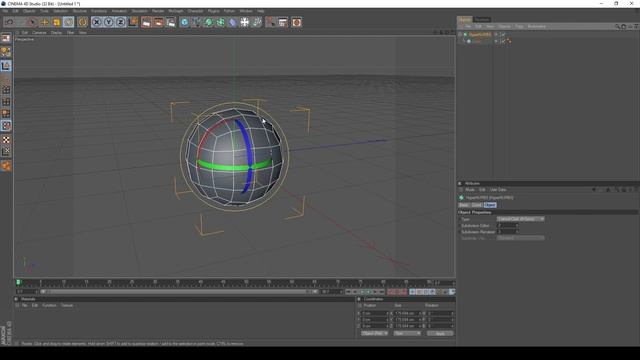This screenshot has width=640, height=360.
Task: Render the current view icon
Action: 146,22
